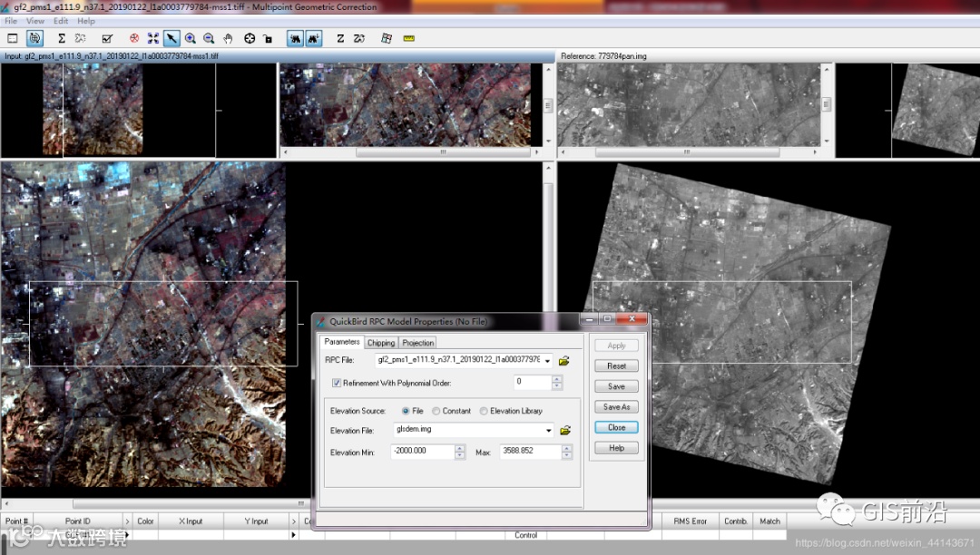
Task: Browse for elevation file with folder icon
Action: (564, 431)
